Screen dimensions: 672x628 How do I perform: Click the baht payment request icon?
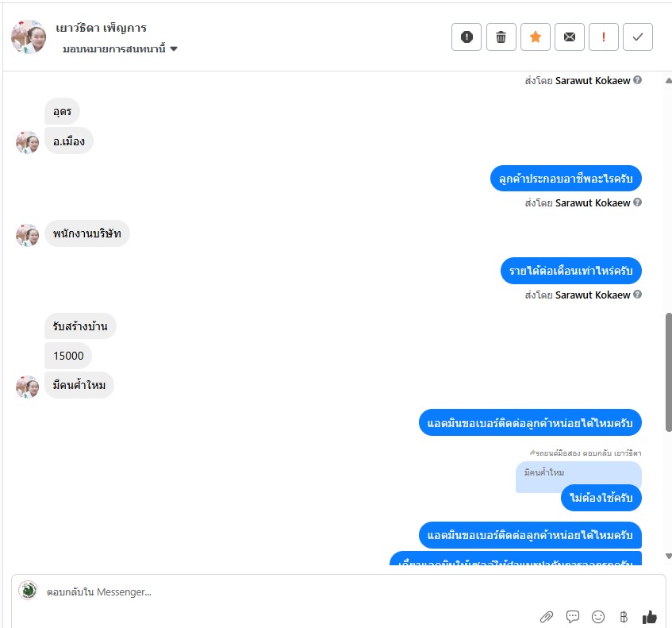624,617
